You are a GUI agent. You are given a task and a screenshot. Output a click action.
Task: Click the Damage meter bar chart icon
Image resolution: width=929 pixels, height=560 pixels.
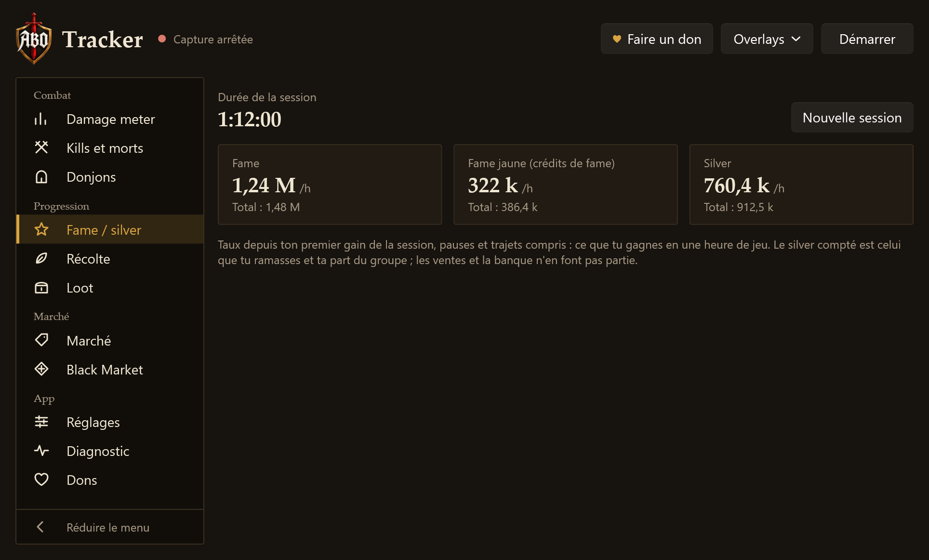41,119
